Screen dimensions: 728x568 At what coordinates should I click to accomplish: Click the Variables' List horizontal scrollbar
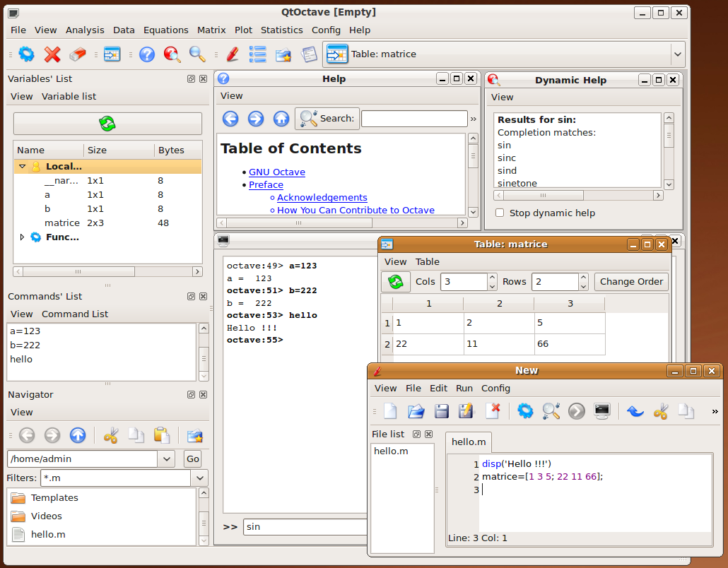(107, 271)
